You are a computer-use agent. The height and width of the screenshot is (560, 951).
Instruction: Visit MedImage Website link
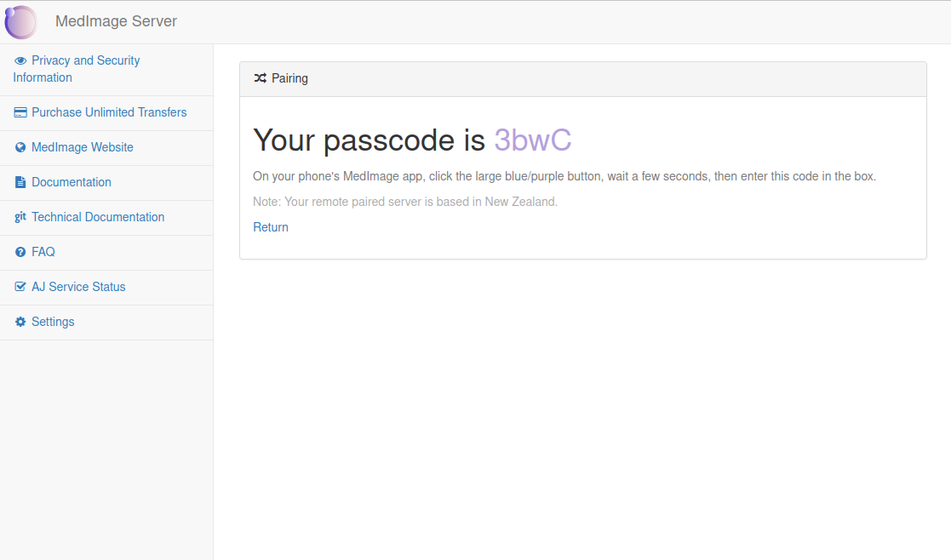[x=83, y=147]
